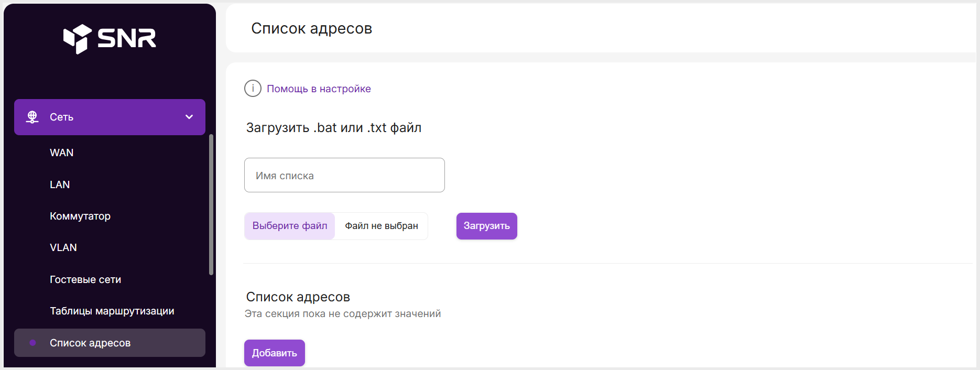Screen dimensions: 980x370
Task: Click the purple dot beside Список адресов
Action: [x=33, y=343]
